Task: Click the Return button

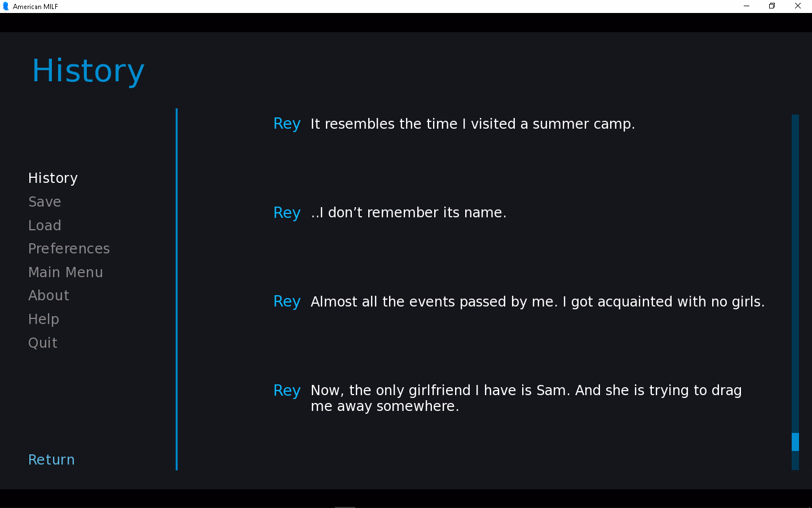Action: [51, 460]
